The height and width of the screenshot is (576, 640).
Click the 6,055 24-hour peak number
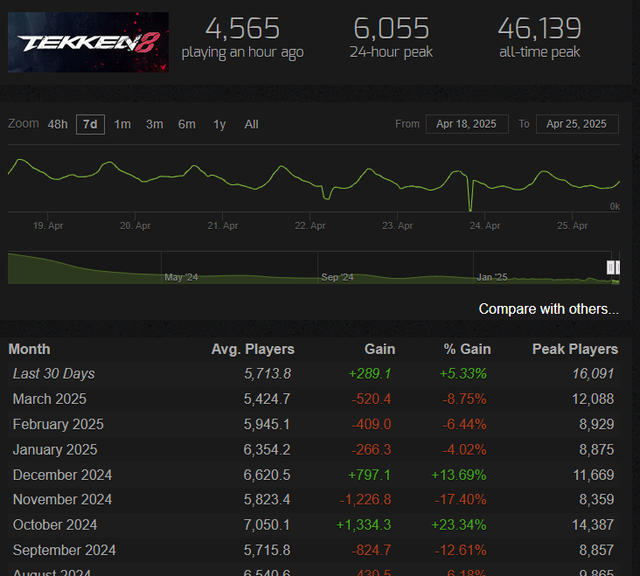[391, 29]
